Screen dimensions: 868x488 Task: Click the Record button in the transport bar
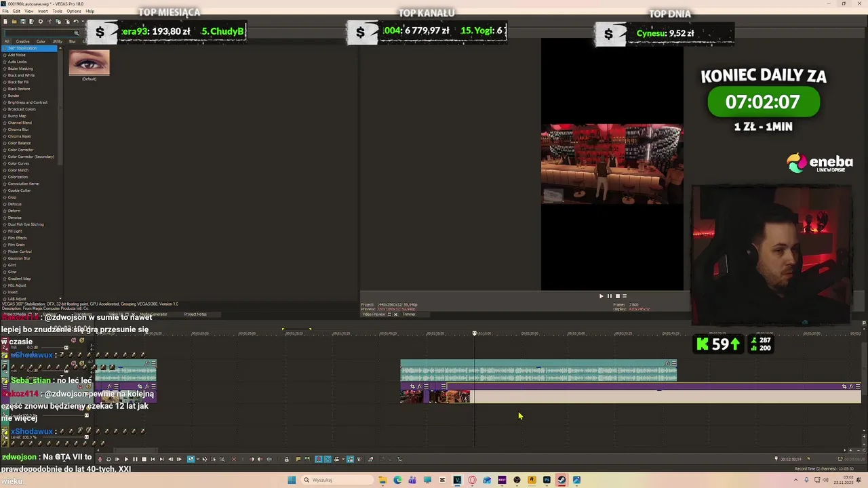coord(100,460)
